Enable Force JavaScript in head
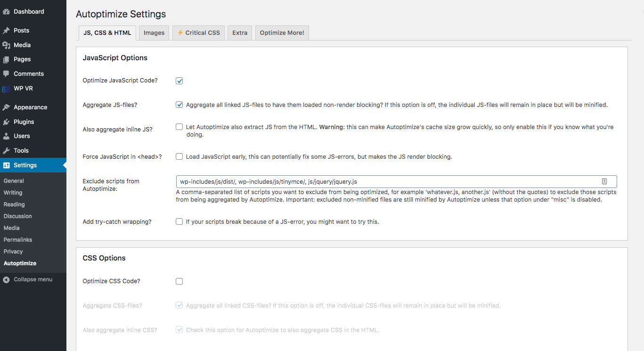Screen dimensions: 644x351 point(179,156)
